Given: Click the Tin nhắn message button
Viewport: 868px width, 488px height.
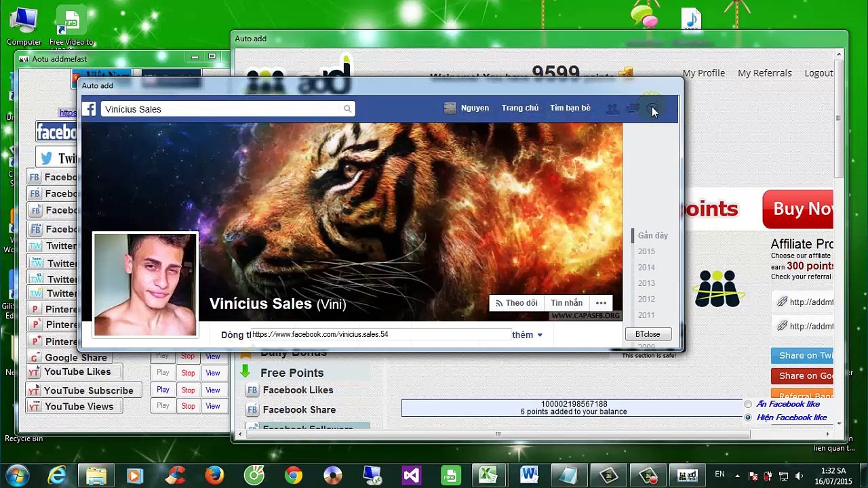Looking at the screenshot, I should click(x=566, y=303).
